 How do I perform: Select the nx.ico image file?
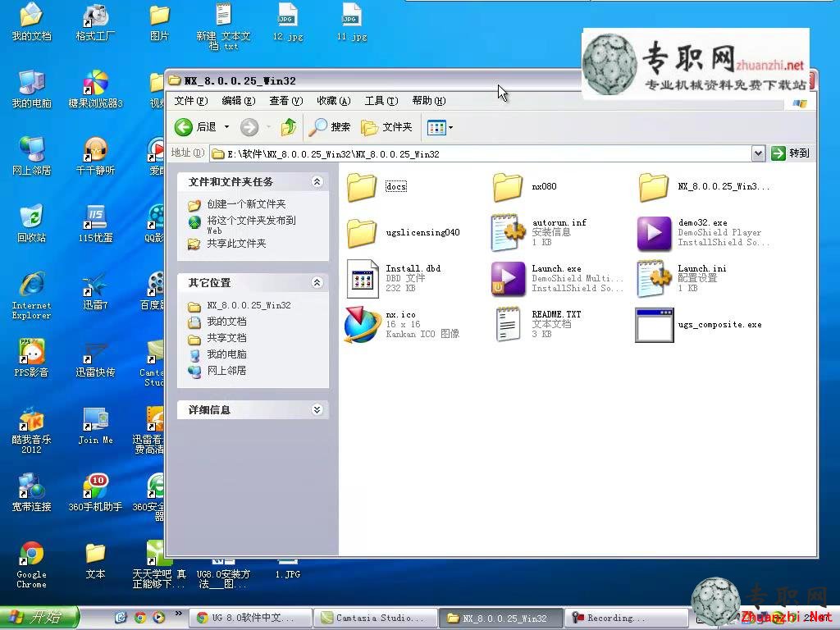click(x=402, y=324)
